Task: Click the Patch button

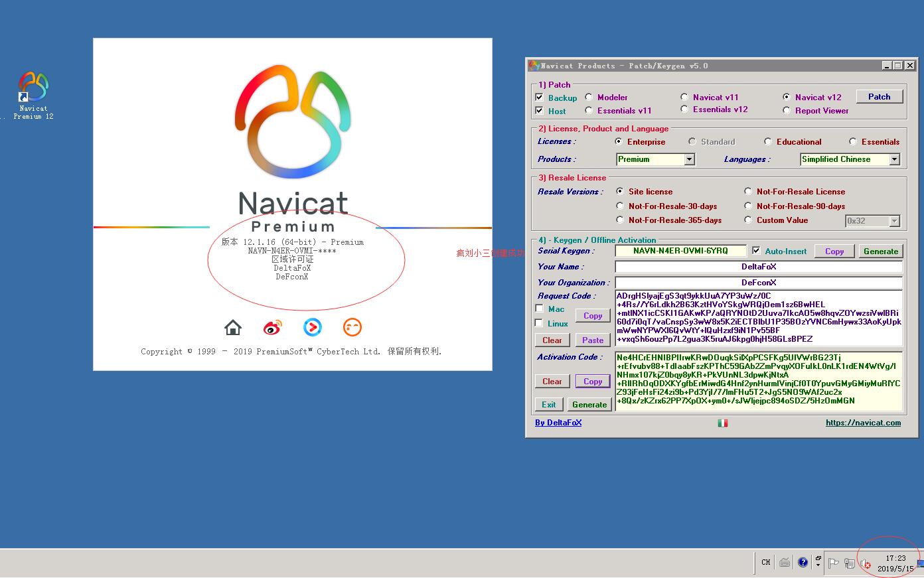Action: pos(880,96)
